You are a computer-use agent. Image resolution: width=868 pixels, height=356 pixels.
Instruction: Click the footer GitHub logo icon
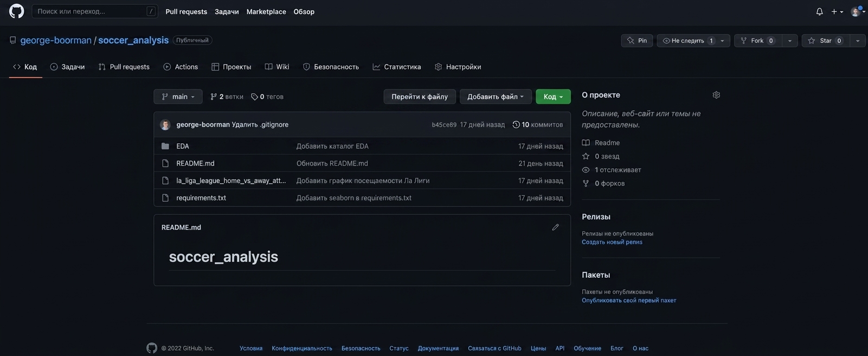[x=152, y=348]
